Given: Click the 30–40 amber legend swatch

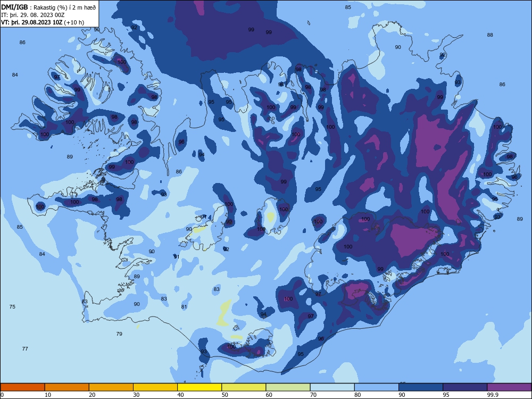Looking at the screenshot, I should coord(155,387).
